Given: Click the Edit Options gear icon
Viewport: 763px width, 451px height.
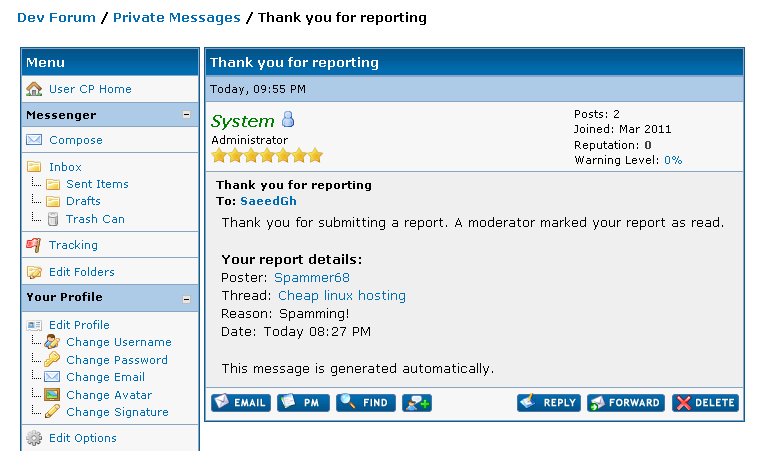Looking at the screenshot, I should (x=34, y=438).
